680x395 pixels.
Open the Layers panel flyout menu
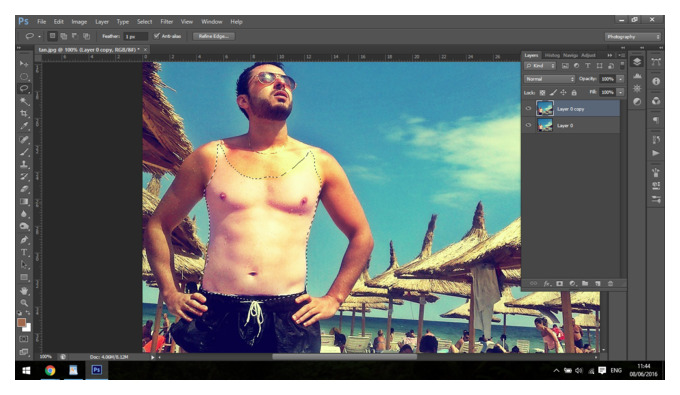(621, 55)
